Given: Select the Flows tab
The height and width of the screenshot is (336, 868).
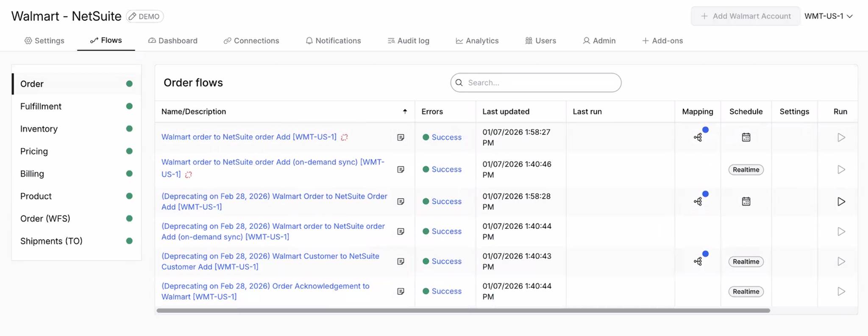Looking at the screenshot, I should coord(106,40).
